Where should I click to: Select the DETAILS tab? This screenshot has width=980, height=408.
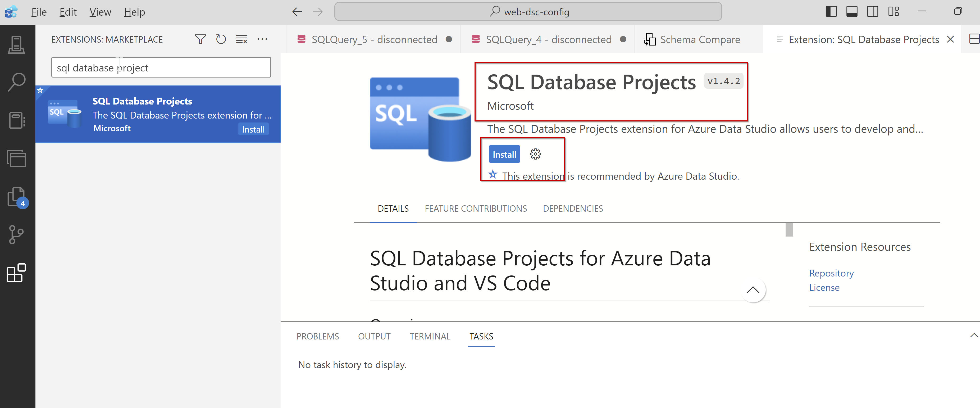coord(393,208)
